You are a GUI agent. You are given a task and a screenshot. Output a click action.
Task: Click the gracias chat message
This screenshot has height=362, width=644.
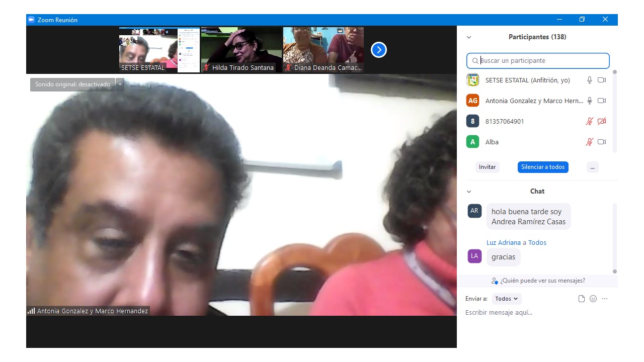[503, 257]
